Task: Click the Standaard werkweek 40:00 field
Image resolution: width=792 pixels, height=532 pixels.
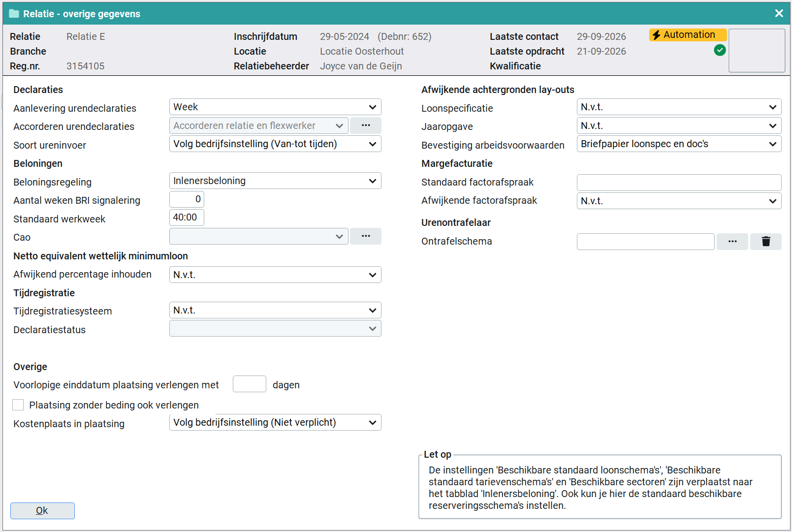Action: (187, 218)
